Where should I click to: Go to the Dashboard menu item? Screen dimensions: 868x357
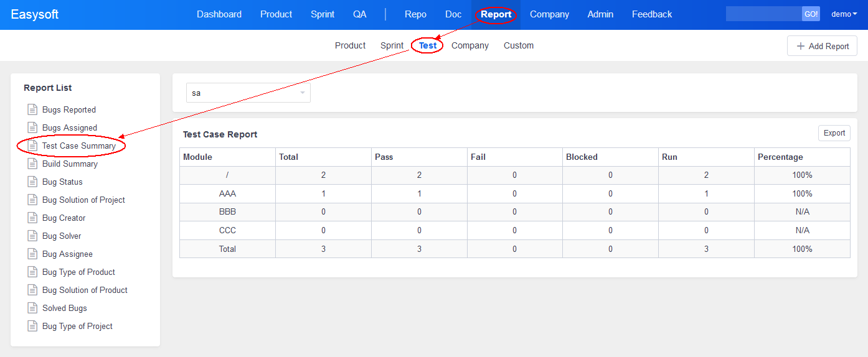pos(219,14)
